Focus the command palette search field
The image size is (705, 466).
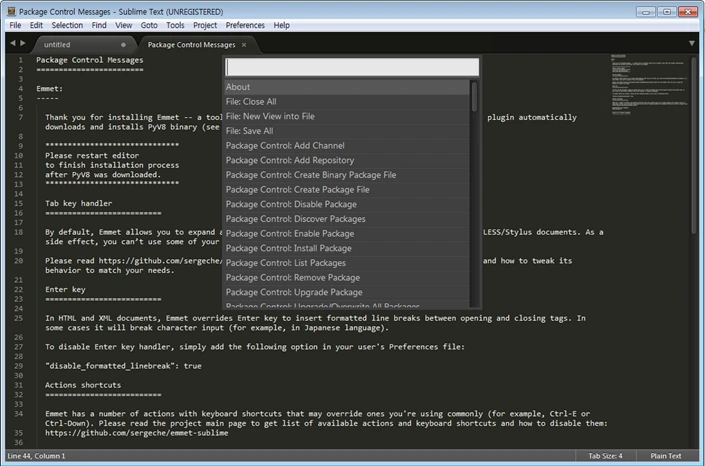[x=352, y=67]
